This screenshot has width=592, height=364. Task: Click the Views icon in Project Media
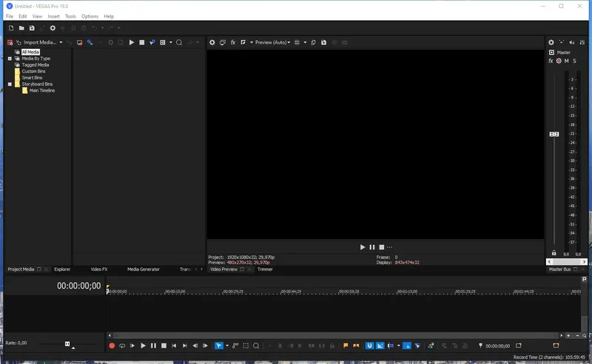click(x=163, y=42)
